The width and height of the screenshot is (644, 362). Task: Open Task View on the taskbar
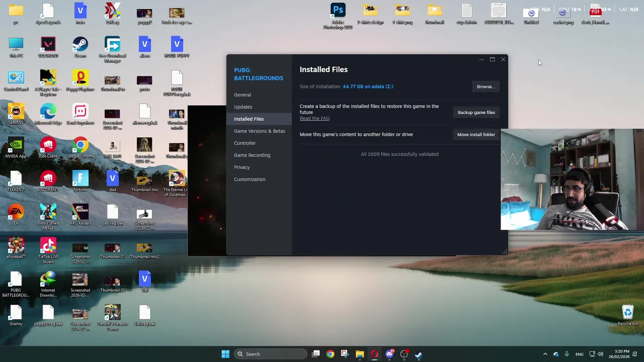point(315,354)
